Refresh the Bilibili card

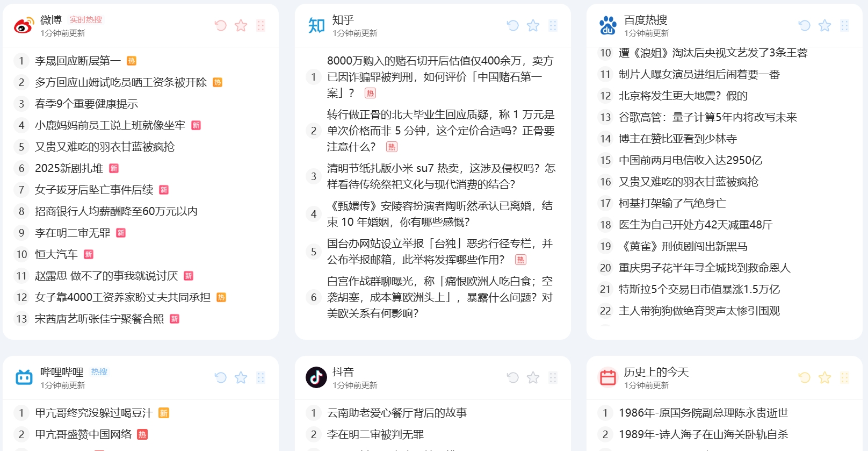pyautogui.click(x=221, y=377)
